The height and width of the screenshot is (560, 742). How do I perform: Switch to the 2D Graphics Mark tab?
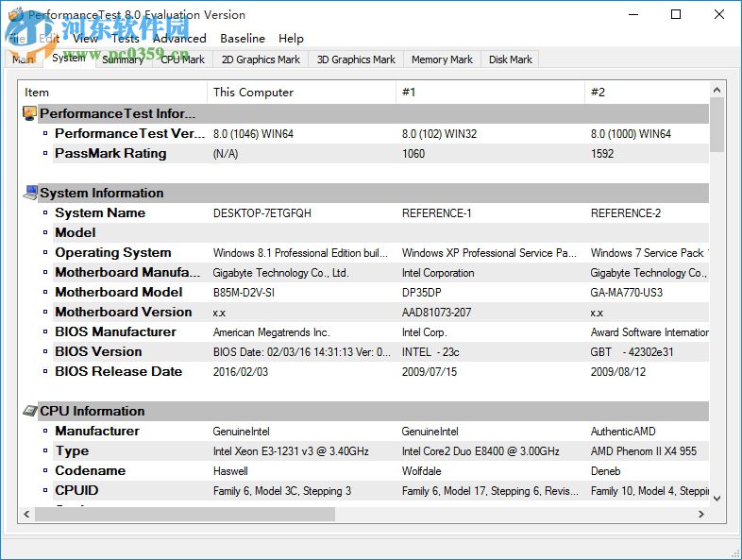click(x=261, y=59)
